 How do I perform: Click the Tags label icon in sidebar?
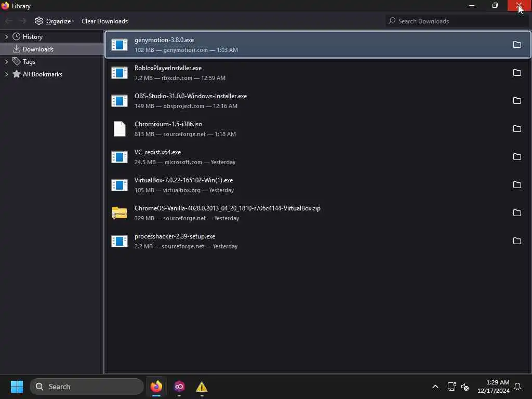[x=16, y=61]
